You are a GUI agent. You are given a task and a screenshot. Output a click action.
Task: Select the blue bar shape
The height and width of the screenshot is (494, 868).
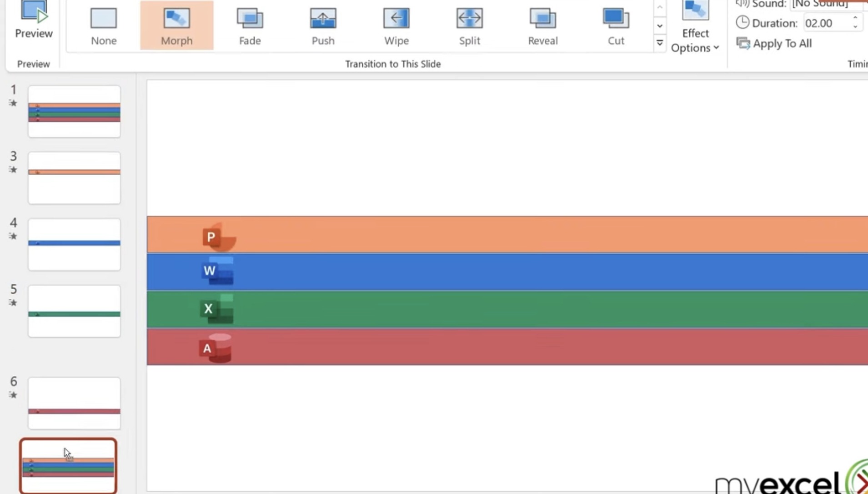[507, 272]
